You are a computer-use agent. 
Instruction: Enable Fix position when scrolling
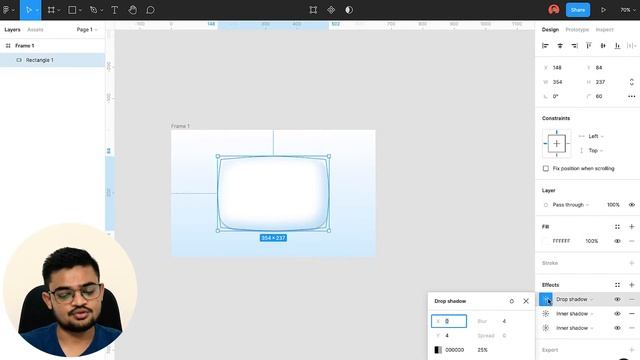546,169
